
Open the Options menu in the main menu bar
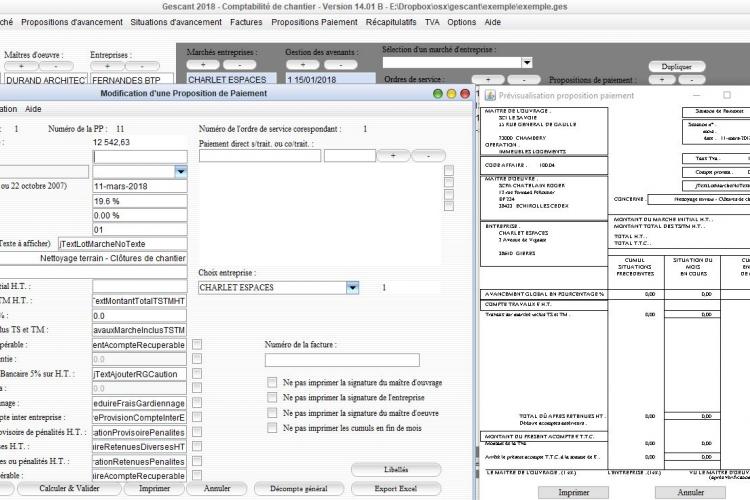462,22
